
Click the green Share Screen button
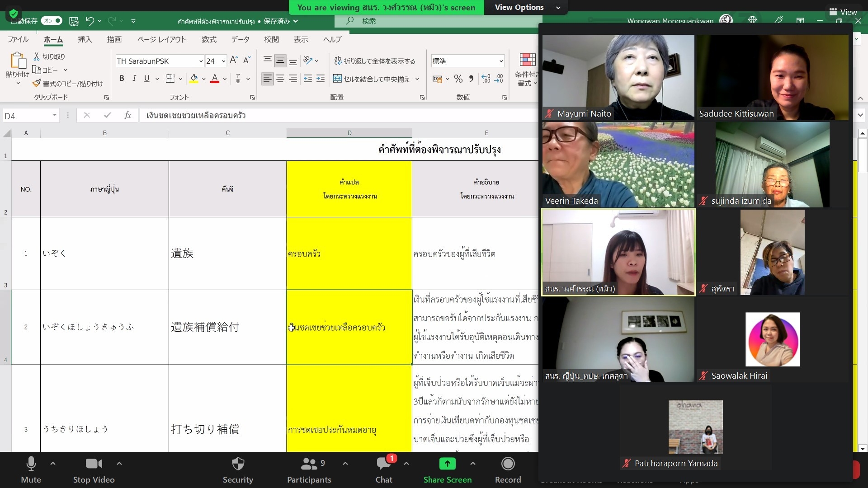point(447,470)
